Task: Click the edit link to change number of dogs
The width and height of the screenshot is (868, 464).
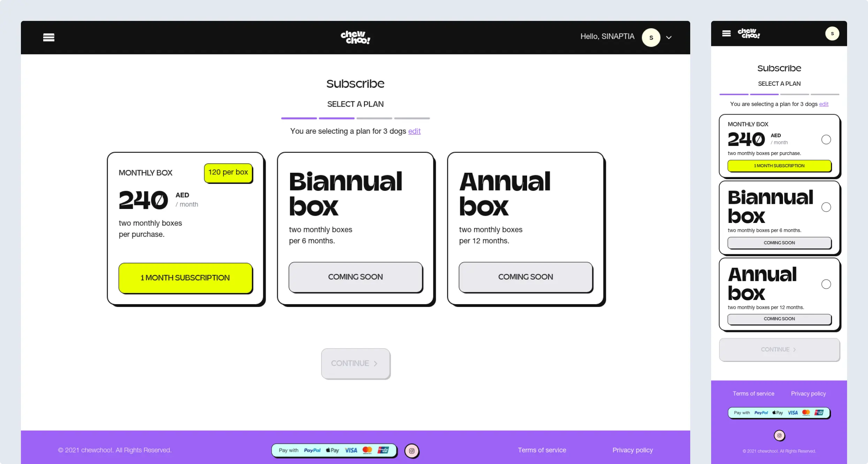Action: (x=414, y=131)
